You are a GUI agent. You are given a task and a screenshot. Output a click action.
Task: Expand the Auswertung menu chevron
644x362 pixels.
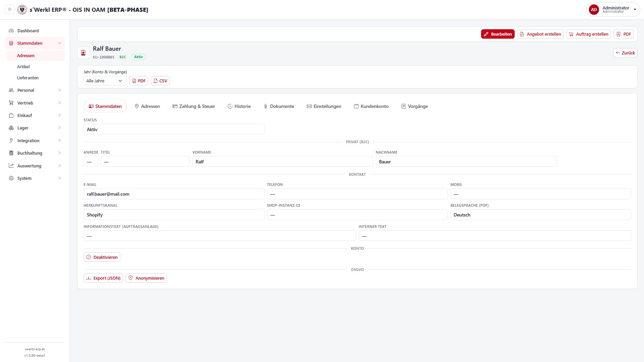tap(59, 166)
